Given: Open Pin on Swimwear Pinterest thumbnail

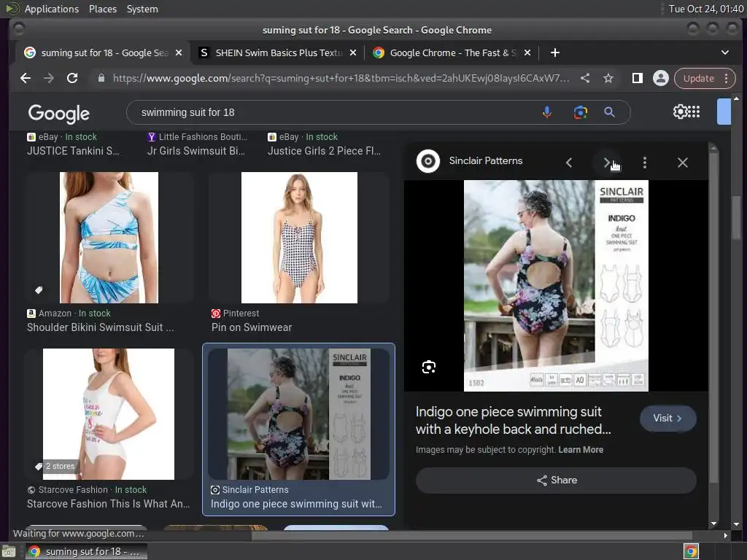Looking at the screenshot, I should pyautogui.click(x=299, y=238).
